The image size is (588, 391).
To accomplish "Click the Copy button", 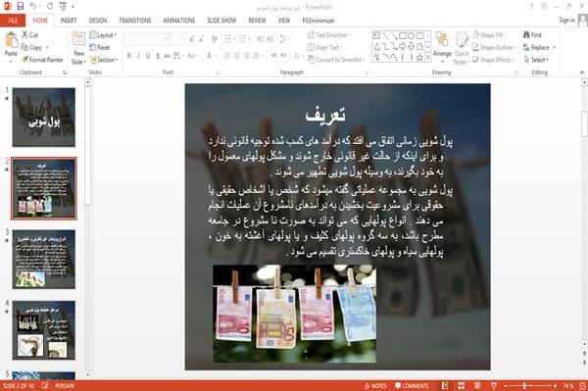I will pos(31,47).
